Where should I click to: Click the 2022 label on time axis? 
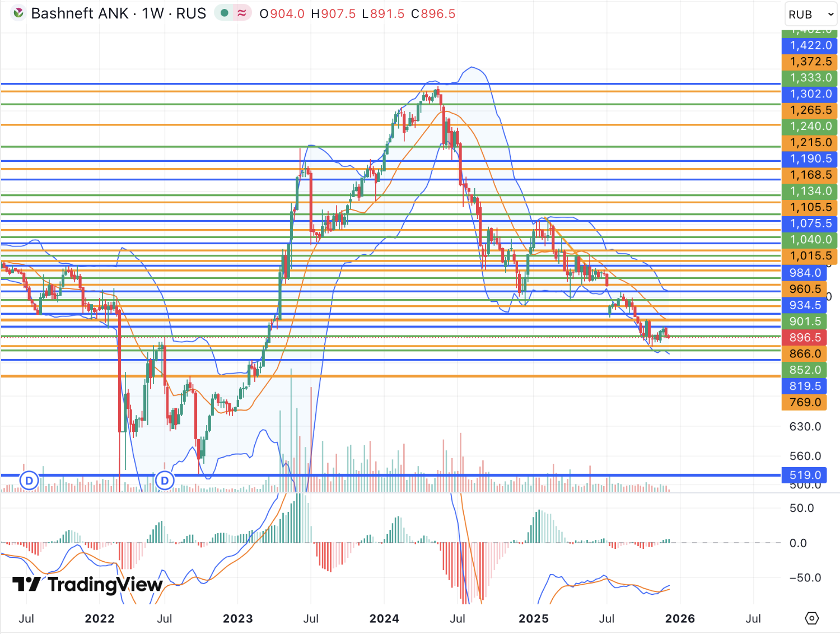(100, 618)
